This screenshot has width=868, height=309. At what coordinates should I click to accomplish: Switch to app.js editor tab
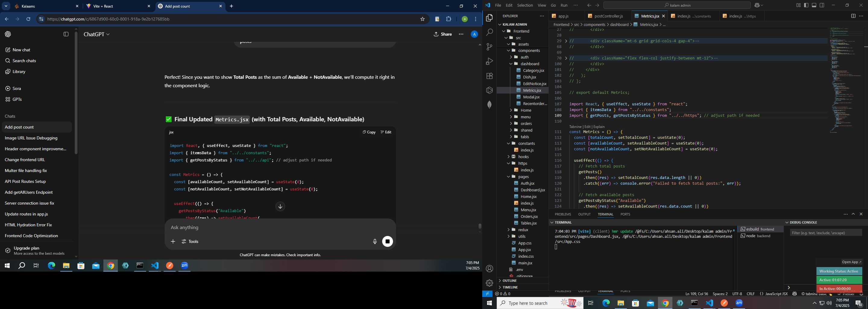tap(563, 16)
